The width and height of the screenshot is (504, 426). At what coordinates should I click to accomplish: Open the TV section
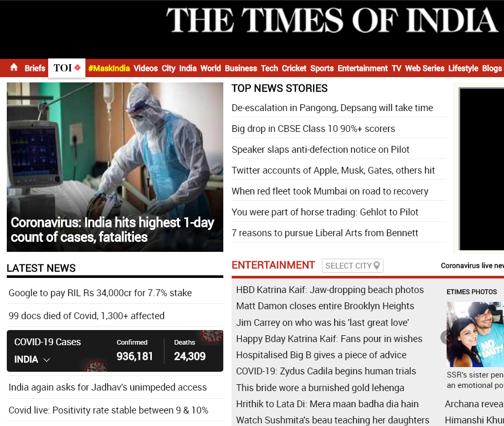[x=397, y=68]
